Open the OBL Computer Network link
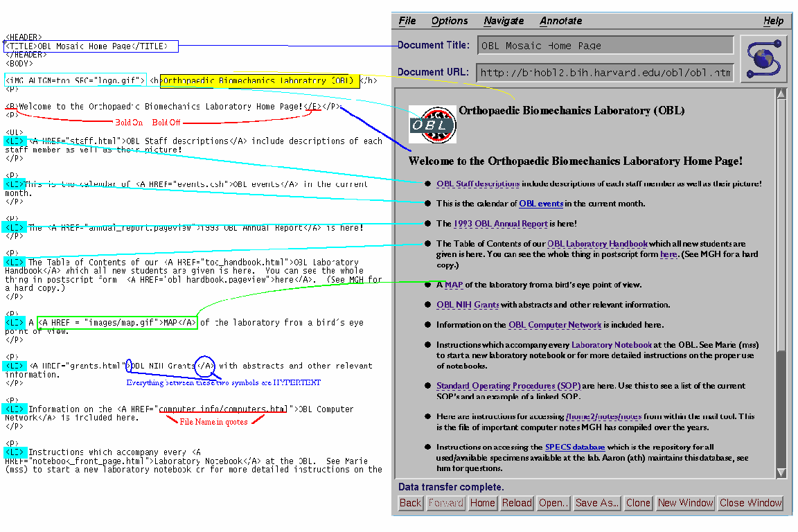 tap(555, 325)
